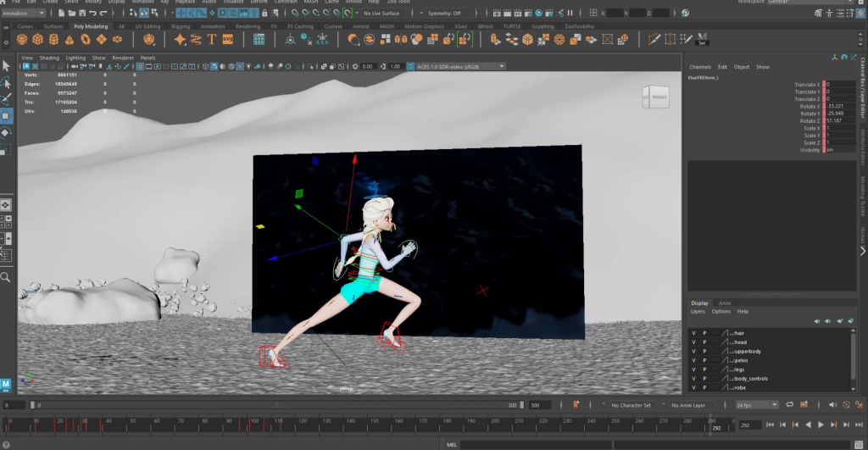Create a platonic solid from the shelf
This screenshot has width=868, height=450.
149,39
